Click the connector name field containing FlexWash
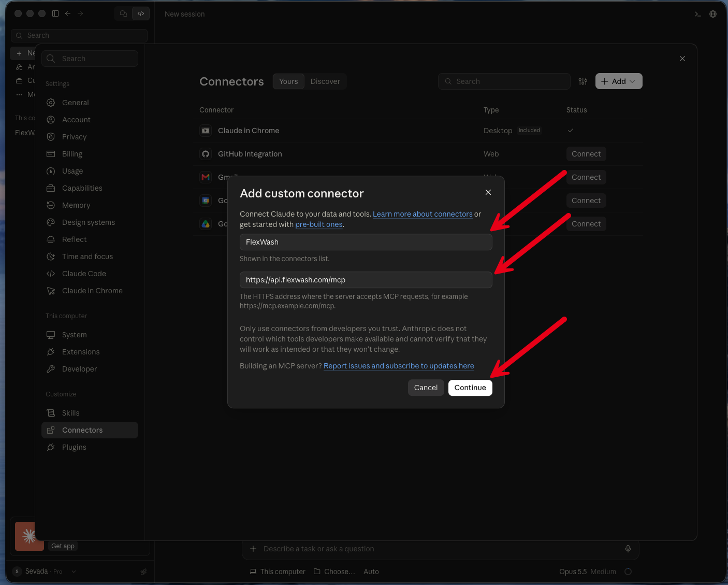728x585 pixels. [366, 242]
